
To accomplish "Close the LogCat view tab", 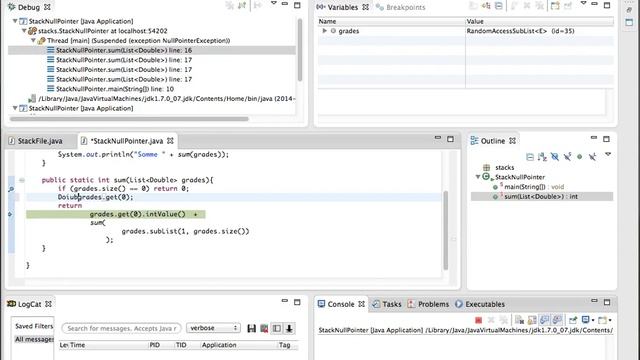I will 48,304.
